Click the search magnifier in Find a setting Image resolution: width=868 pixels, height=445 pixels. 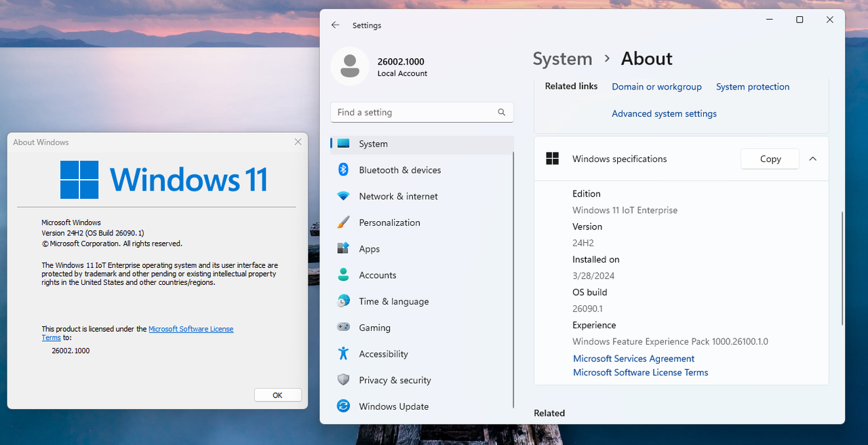pyautogui.click(x=502, y=112)
